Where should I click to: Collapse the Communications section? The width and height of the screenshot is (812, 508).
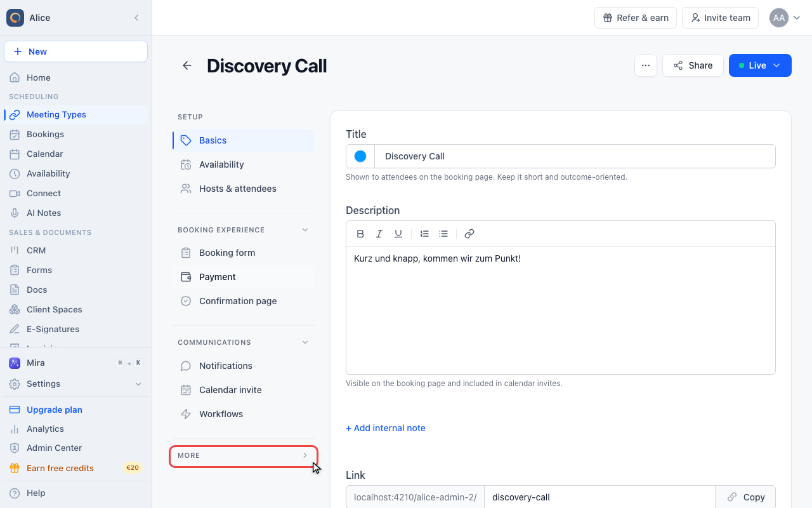(305, 342)
